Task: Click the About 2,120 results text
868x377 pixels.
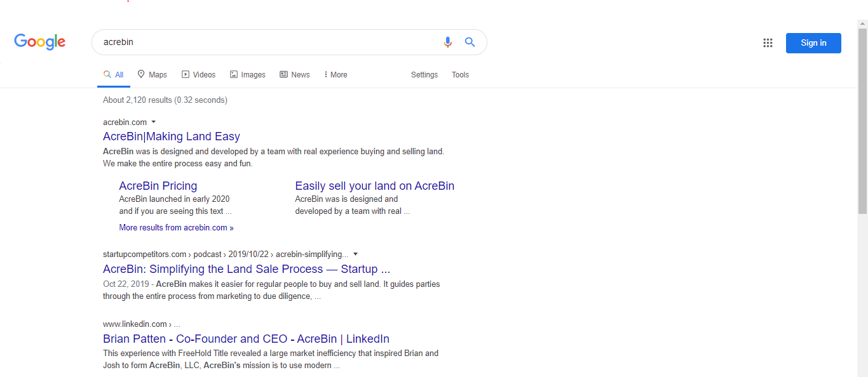Action: [165, 100]
